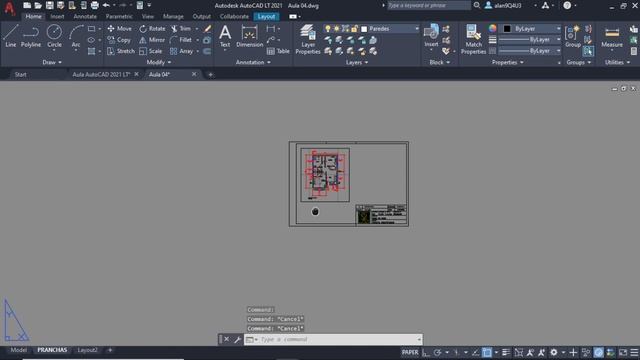Toggle the layer lock padlock for Paredes
The width and height of the screenshot is (640, 360).
click(354, 29)
